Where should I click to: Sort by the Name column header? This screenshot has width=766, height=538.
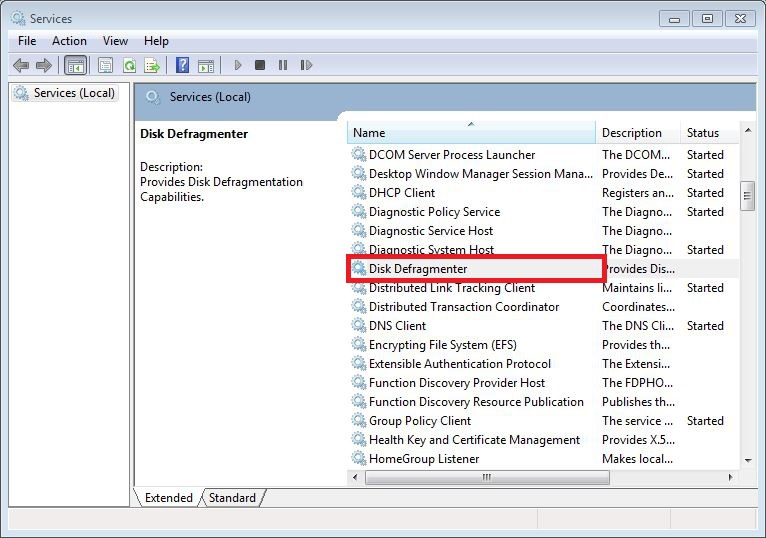[471, 133]
